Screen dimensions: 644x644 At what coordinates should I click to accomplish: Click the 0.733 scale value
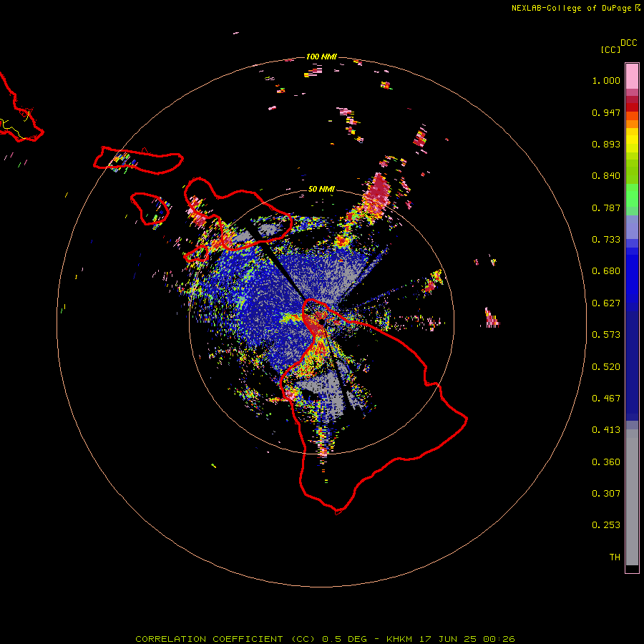coord(606,240)
